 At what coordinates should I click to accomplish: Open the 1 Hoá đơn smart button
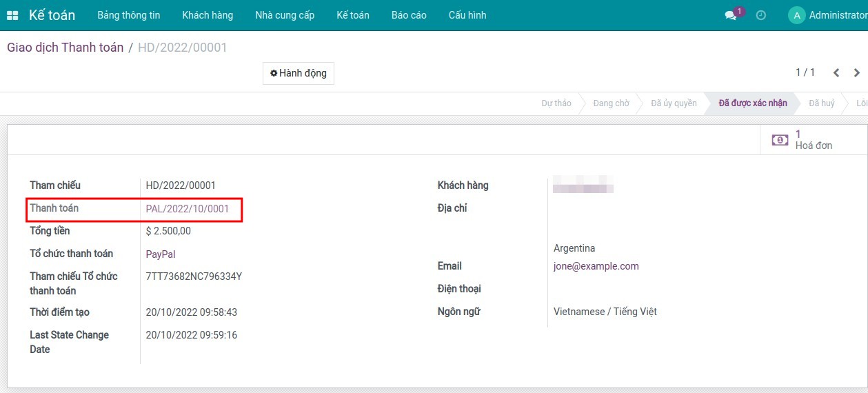(814, 140)
